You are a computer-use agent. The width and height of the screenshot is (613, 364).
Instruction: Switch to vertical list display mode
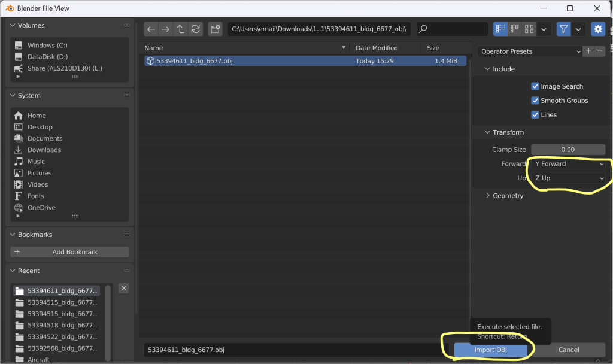point(500,29)
